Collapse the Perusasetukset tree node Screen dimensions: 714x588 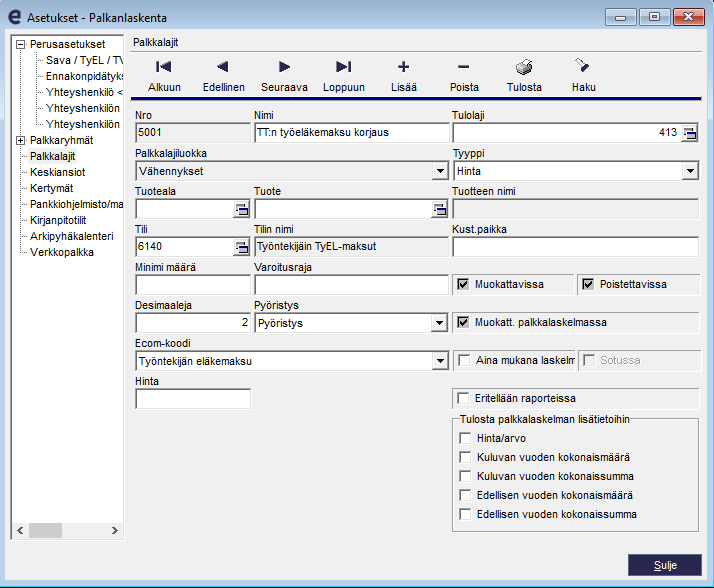point(20,45)
